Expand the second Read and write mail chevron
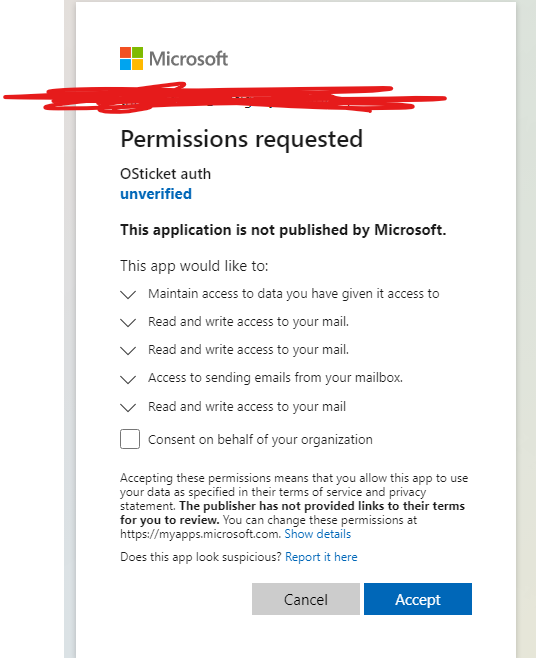Image resolution: width=536 pixels, height=658 pixels. [128, 350]
